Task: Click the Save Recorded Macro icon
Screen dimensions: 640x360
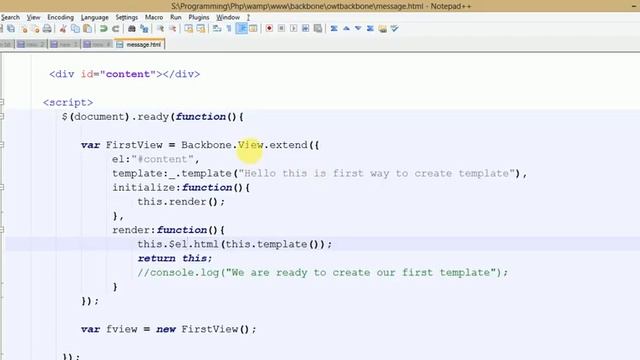Action: click(318, 29)
